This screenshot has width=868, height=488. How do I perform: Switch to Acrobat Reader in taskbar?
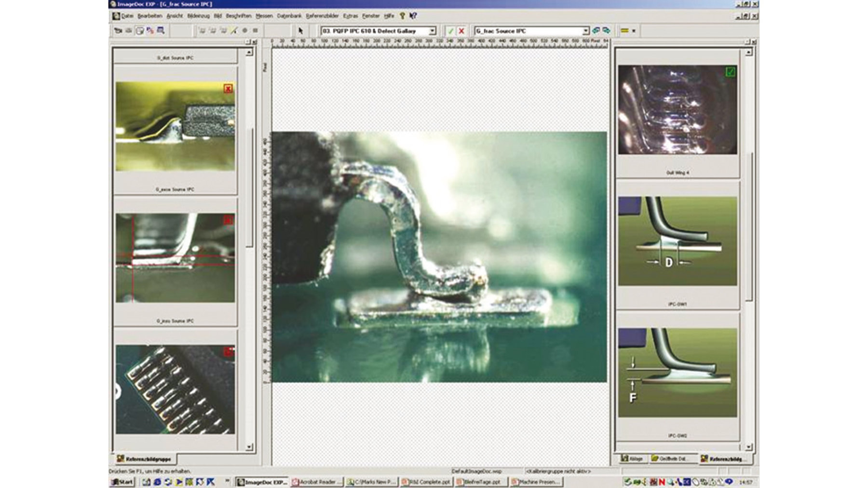point(317,482)
